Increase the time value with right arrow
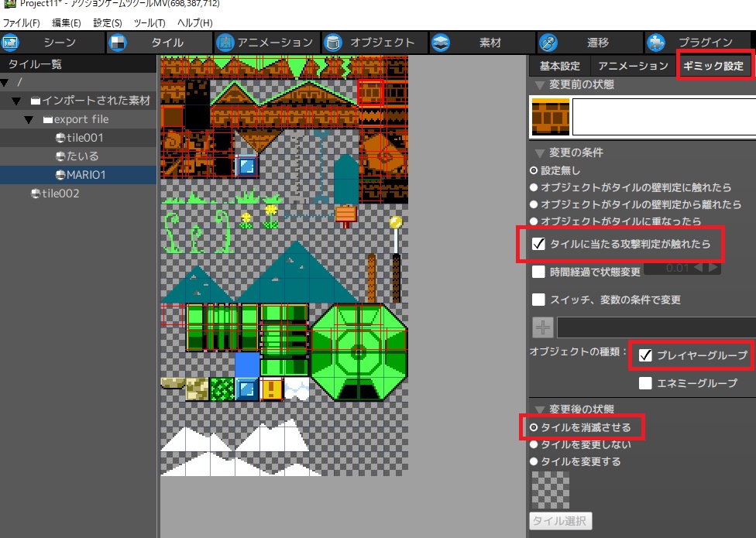Screen dimensions: 756x538 click(x=713, y=268)
